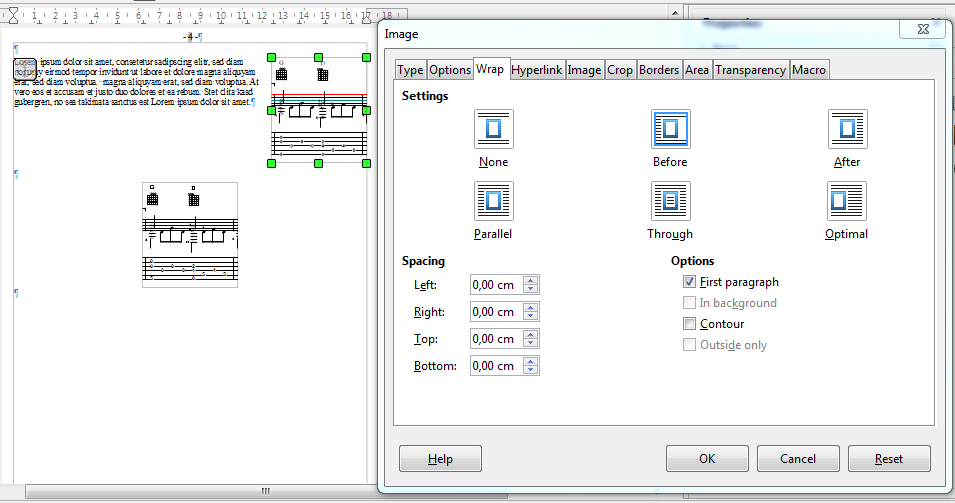955x503 pixels.
Task: Open the Options tab
Action: click(x=449, y=70)
